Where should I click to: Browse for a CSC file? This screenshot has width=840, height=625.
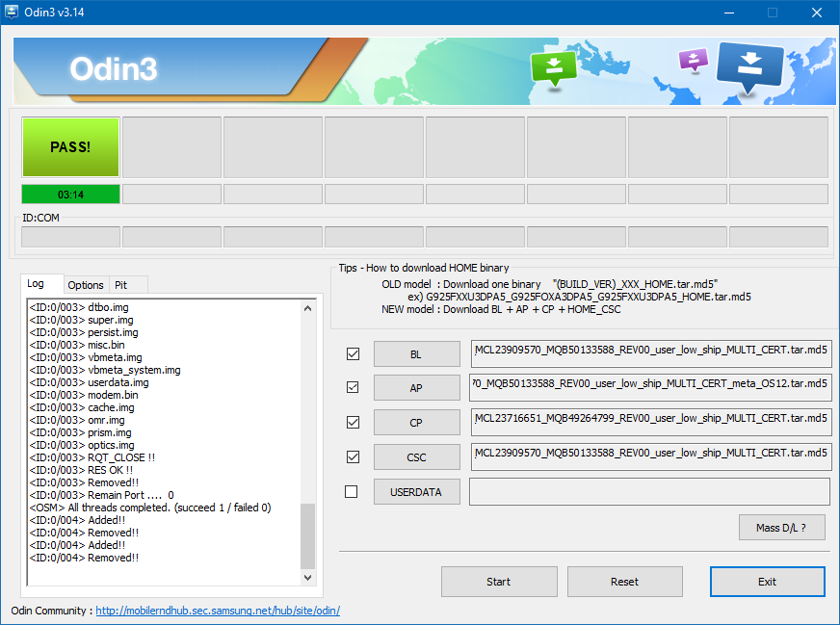pos(417,457)
